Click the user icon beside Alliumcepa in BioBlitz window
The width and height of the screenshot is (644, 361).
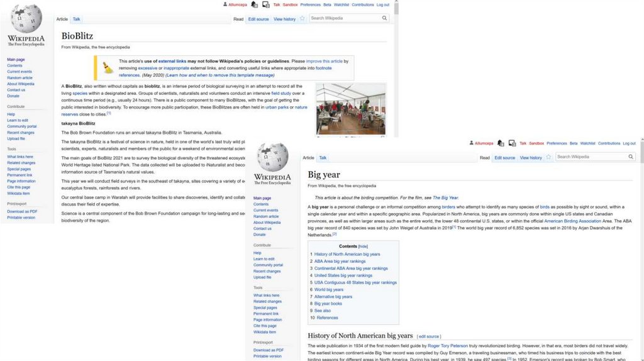pos(225,4)
